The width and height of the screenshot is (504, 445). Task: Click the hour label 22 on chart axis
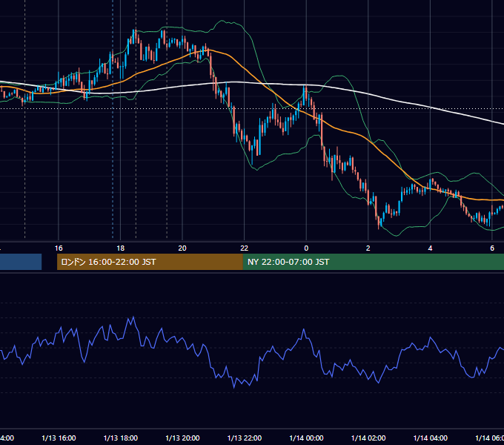coord(245,248)
